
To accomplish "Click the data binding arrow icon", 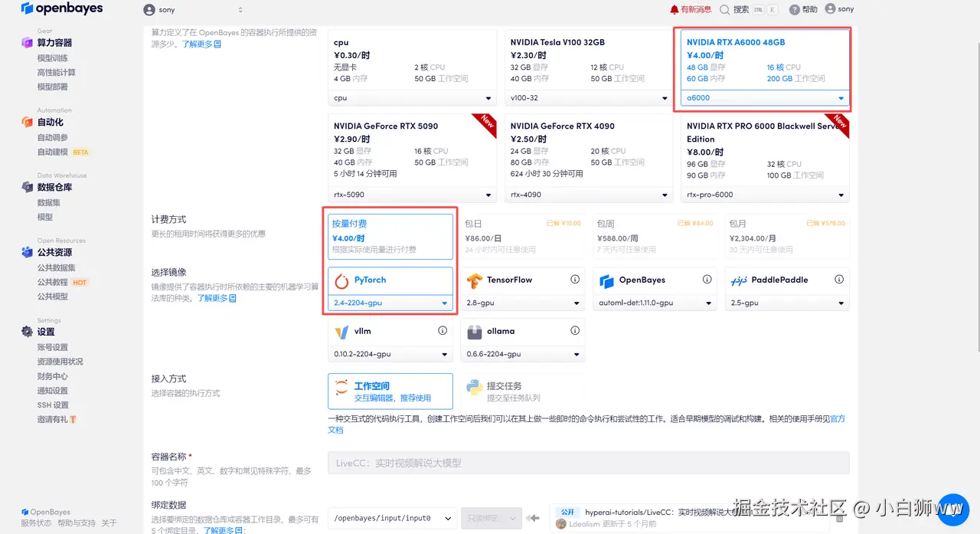I will (534, 518).
